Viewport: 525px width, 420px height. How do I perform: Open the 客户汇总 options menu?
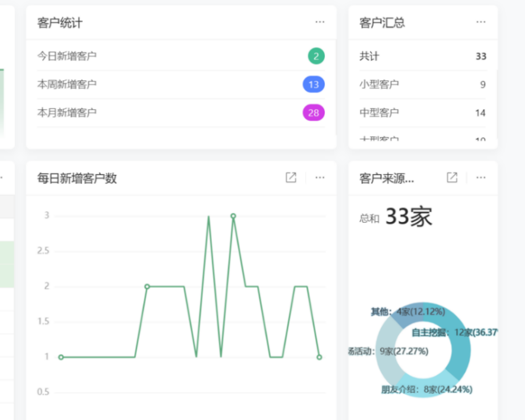point(481,22)
